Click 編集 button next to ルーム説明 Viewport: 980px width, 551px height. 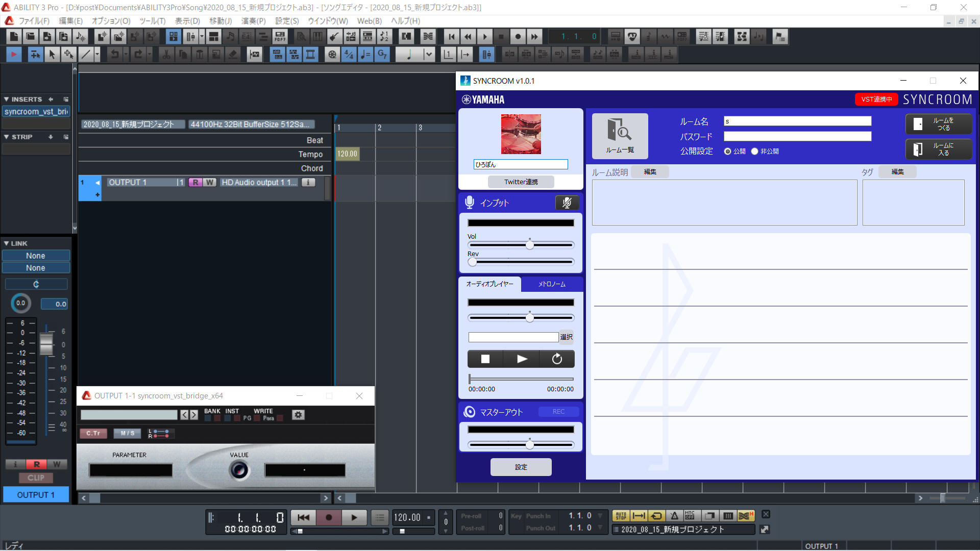[650, 172]
